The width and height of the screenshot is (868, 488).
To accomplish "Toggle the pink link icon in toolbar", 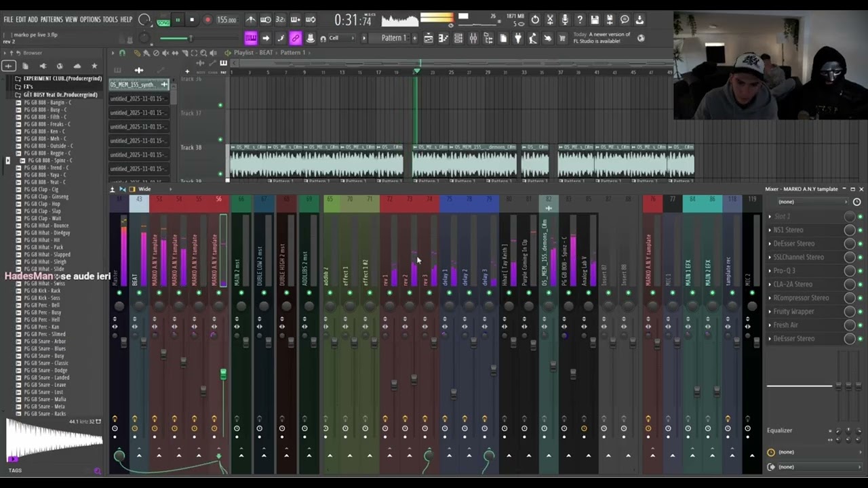I will [295, 38].
